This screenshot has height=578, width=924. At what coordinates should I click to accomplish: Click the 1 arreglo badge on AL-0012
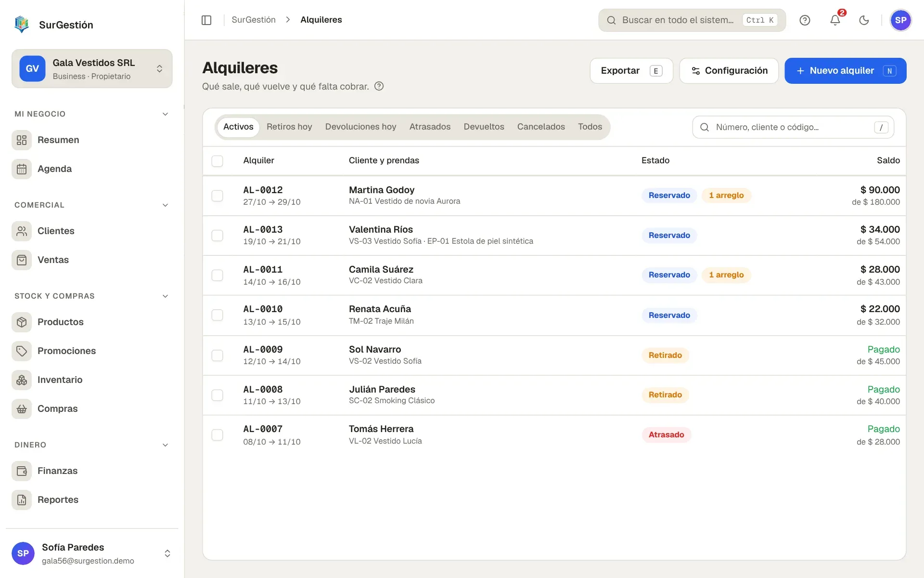click(x=726, y=195)
